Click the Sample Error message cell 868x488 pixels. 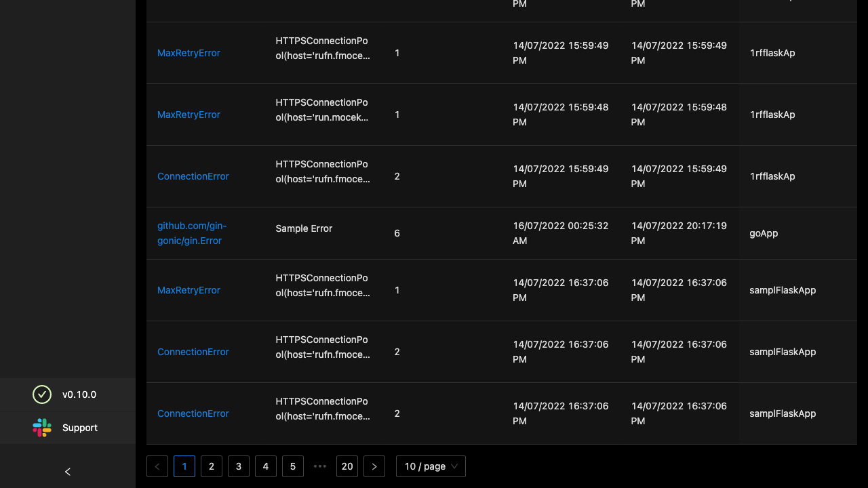(304, 229)
